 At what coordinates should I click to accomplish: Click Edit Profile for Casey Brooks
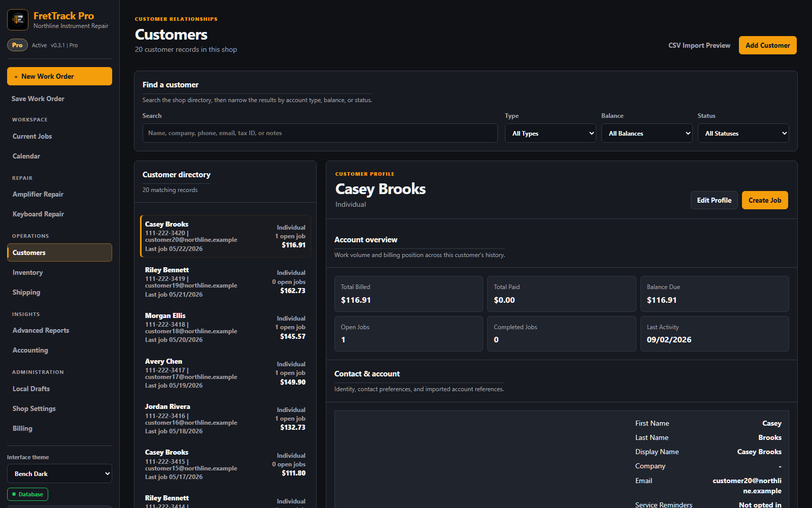coord(714,200)
